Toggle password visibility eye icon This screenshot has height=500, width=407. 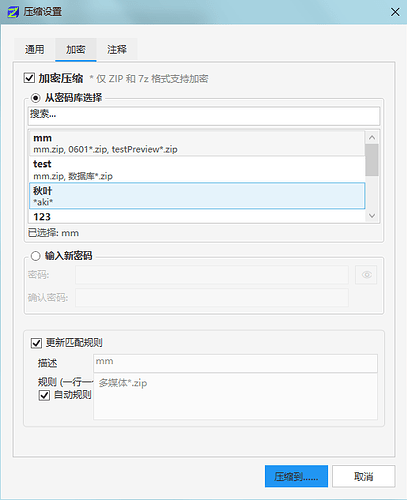[366, 275]
